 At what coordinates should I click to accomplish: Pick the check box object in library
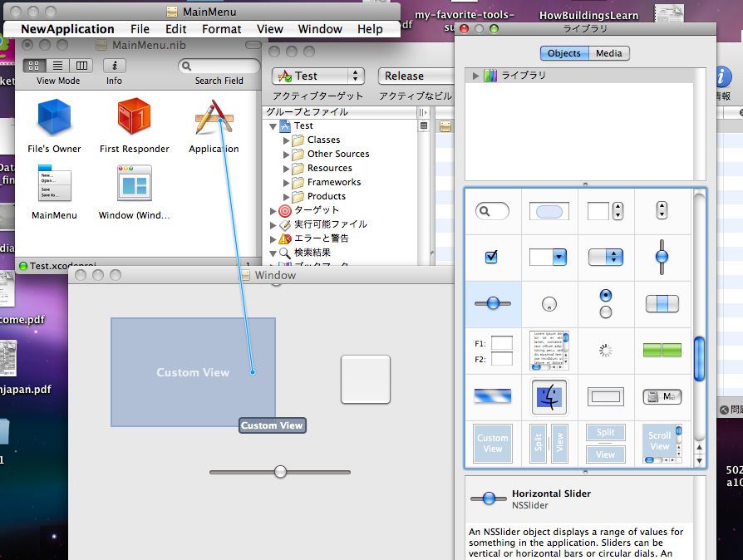(491, 257)
